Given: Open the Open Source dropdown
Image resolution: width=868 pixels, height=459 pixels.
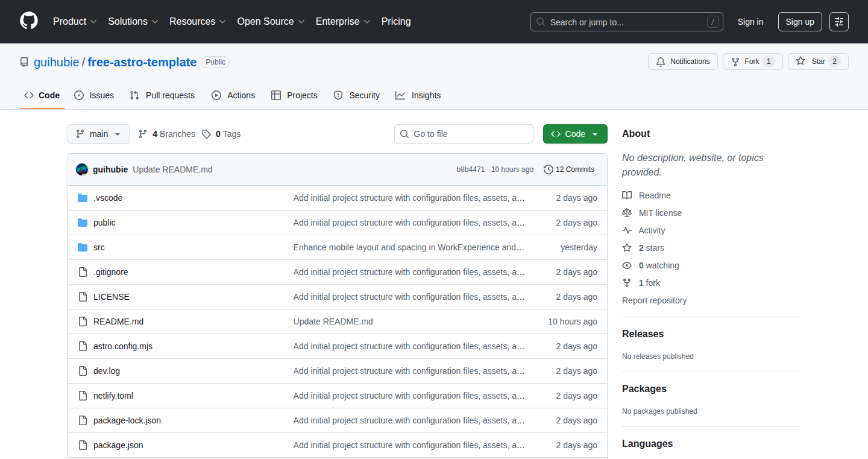Looking at the screenshot, I should (271, 22).
